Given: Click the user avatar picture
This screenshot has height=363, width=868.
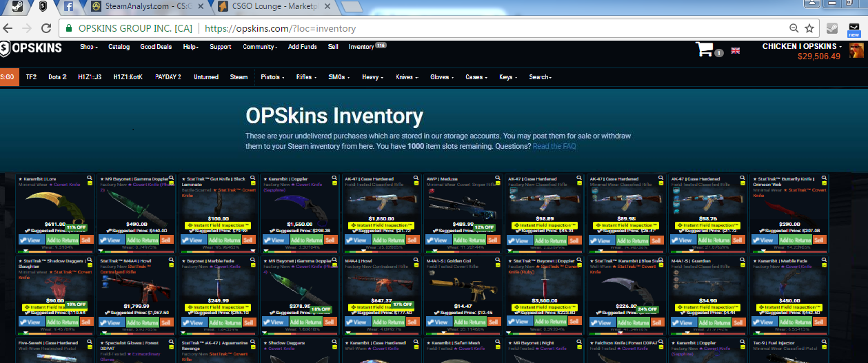Looking at the screenshot, I should click(856, 50).
